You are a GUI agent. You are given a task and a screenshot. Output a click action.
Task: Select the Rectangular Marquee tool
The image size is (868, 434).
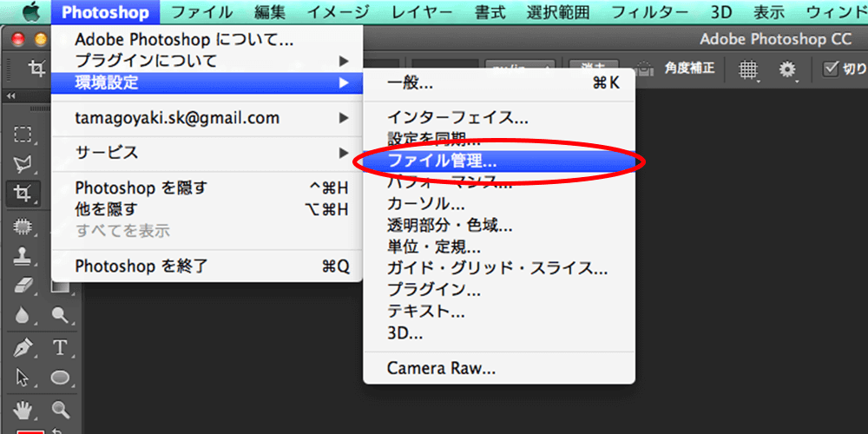tap(23, 134)
